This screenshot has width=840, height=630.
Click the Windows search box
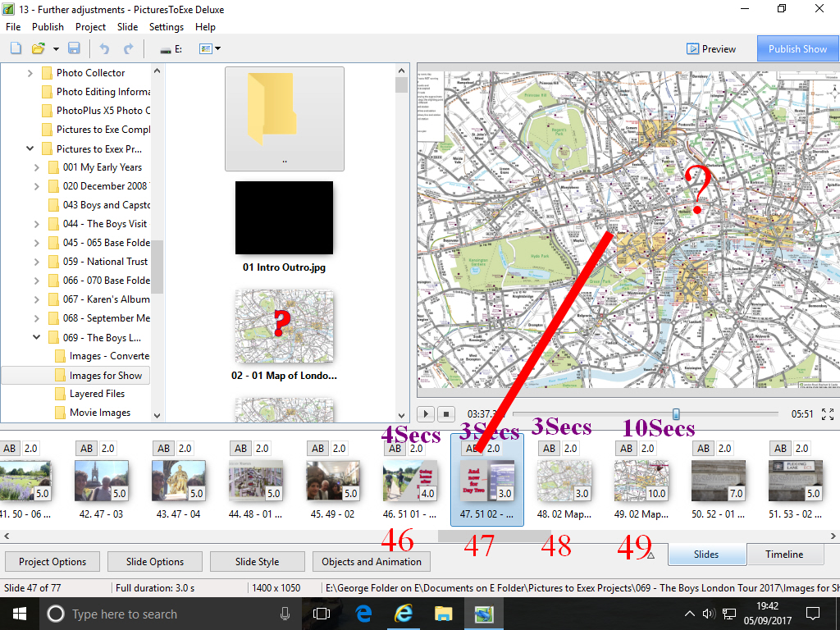tap(171, 614)
